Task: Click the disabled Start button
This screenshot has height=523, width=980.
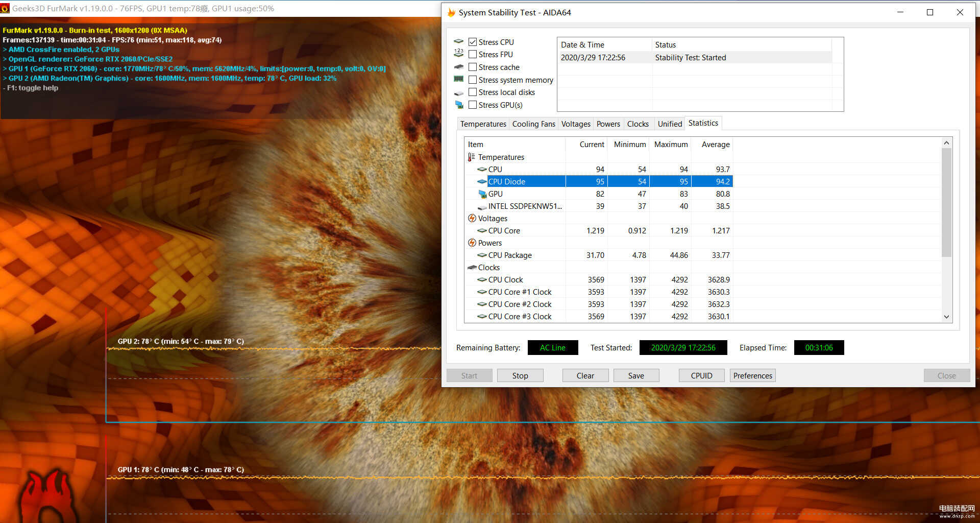Action: click(x=469, y=375)
